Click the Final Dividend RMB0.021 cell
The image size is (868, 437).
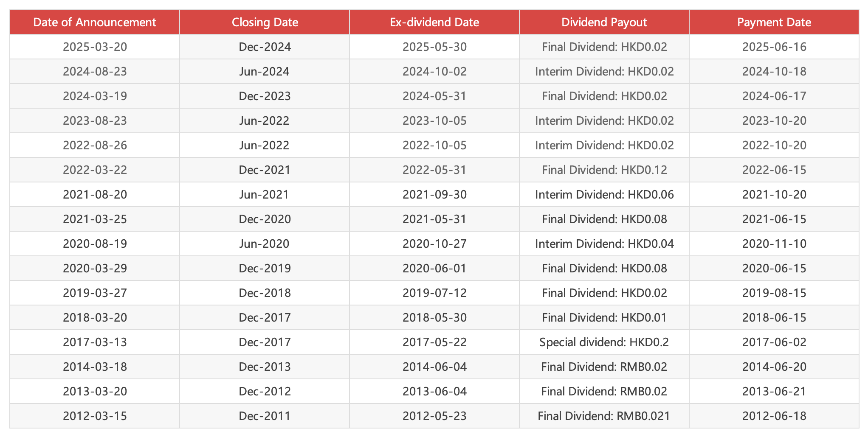pos(604,416)
